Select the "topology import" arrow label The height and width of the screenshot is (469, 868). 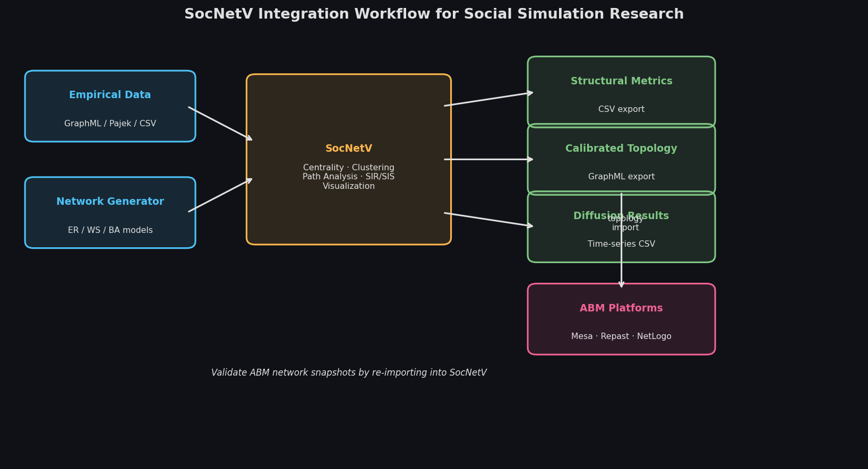625,223
